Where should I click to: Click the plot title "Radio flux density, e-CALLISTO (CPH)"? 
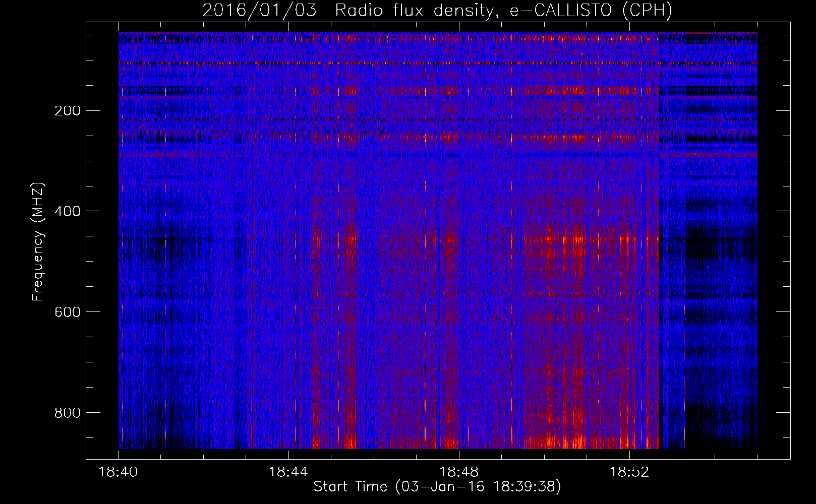pyautogui.click(x=503, y=11)
